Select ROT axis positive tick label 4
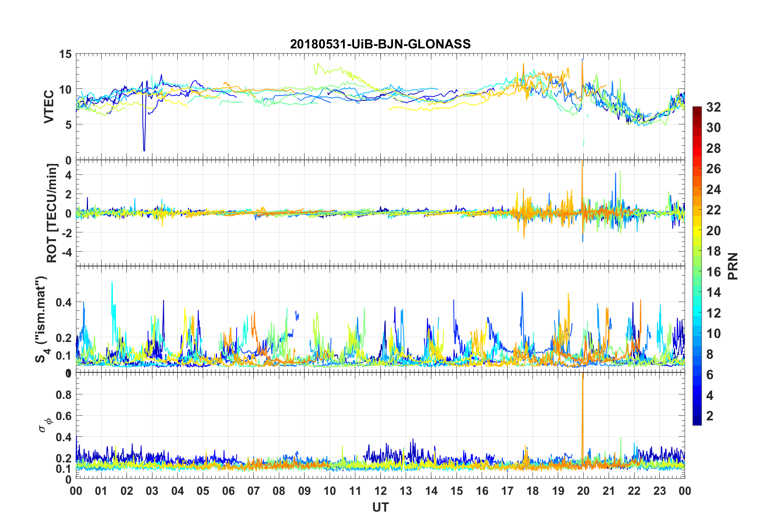This screenshot has width=761, height=532. [x=68, y=175]
